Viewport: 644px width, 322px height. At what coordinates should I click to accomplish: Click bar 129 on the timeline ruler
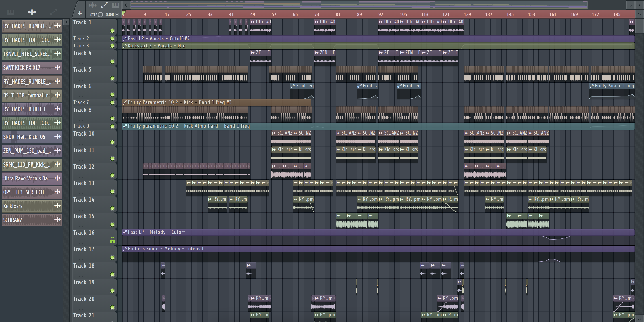pyautogui.click(x=467, y=15)
